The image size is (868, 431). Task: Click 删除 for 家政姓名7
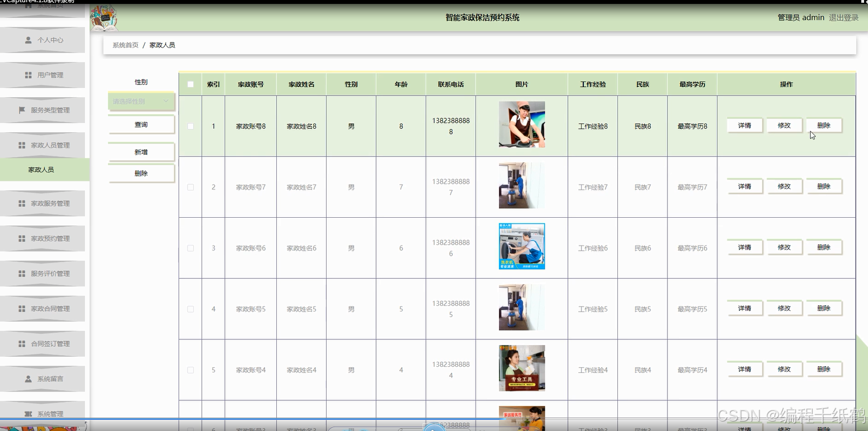click(824, 186)
